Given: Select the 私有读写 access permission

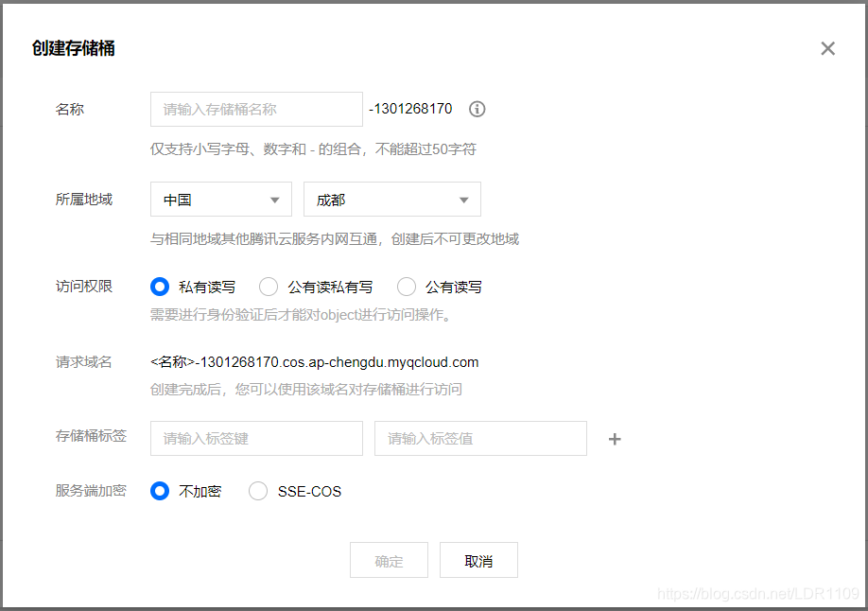Looking at the screenshot, I should (x=159, y=286).
